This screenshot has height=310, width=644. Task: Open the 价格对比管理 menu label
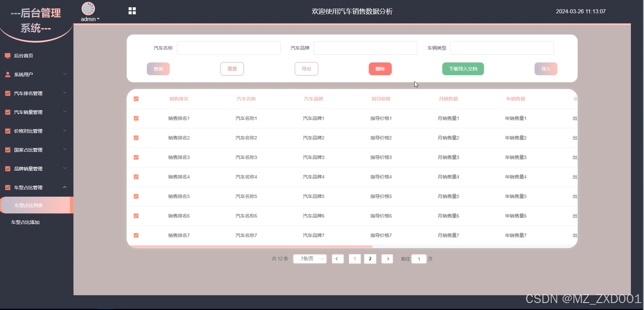[28, 131]
